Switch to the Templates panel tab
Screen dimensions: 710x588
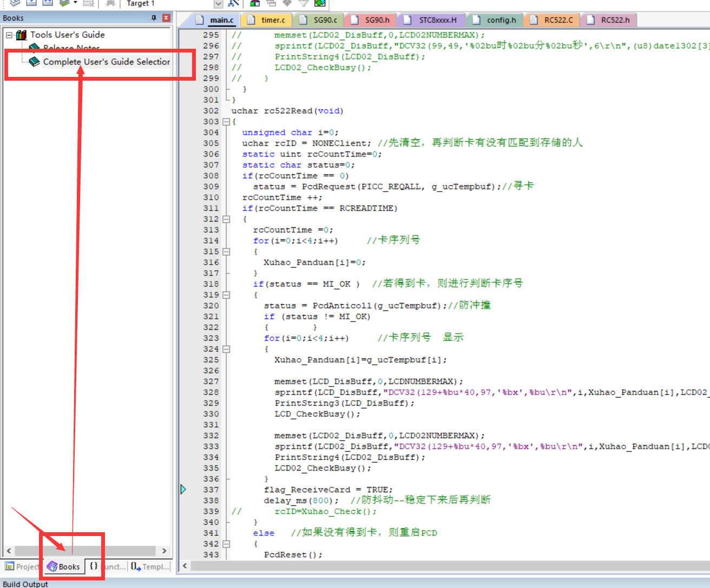pos(150,566)
